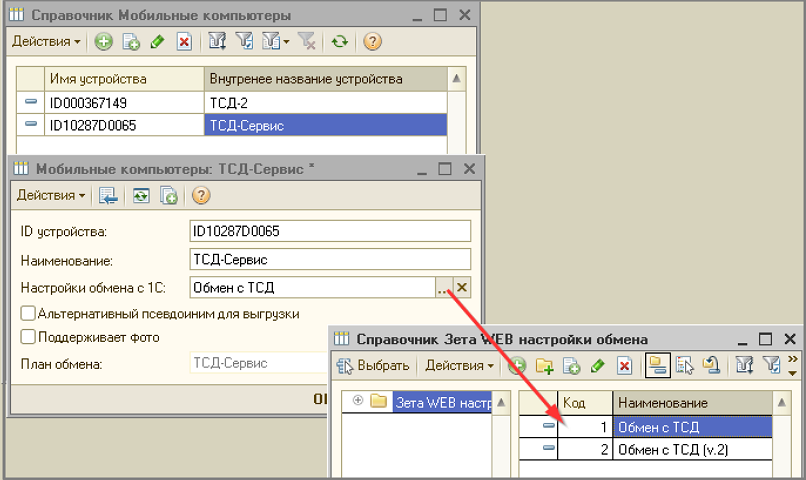
Task: Add by copying in Зета WEB настройки обмена toolbar
Action: (571, 366)
